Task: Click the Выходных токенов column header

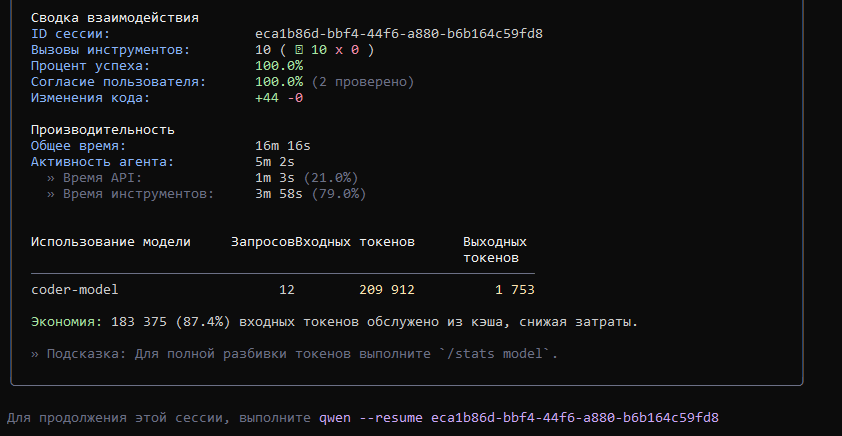Action: [494, 250]
